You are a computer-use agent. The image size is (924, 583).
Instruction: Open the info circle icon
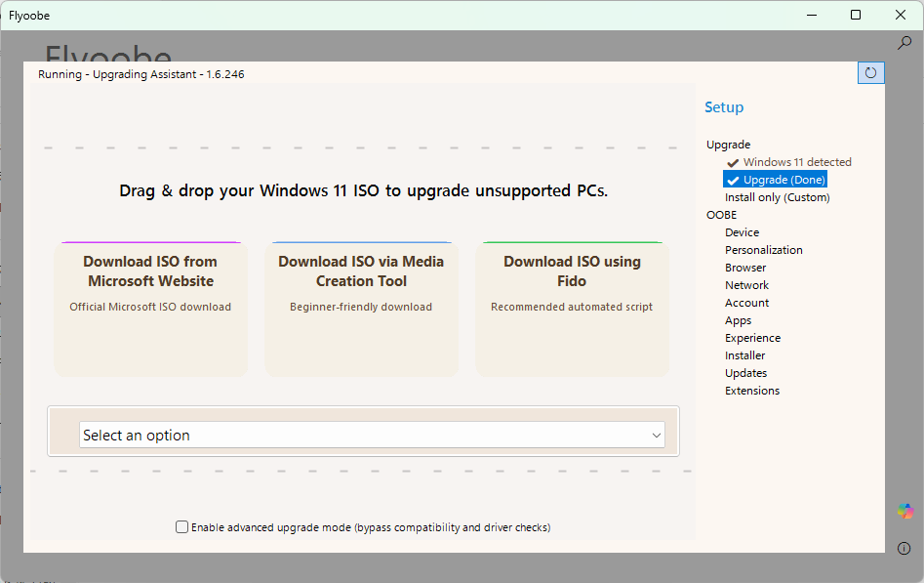[x=904, y=548]
